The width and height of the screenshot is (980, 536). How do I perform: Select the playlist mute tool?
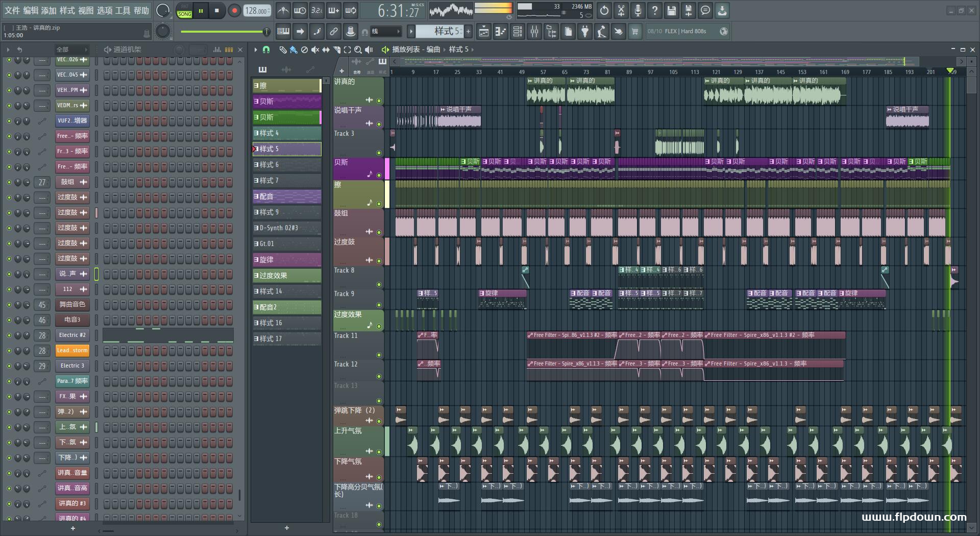(x=315, y=50)
